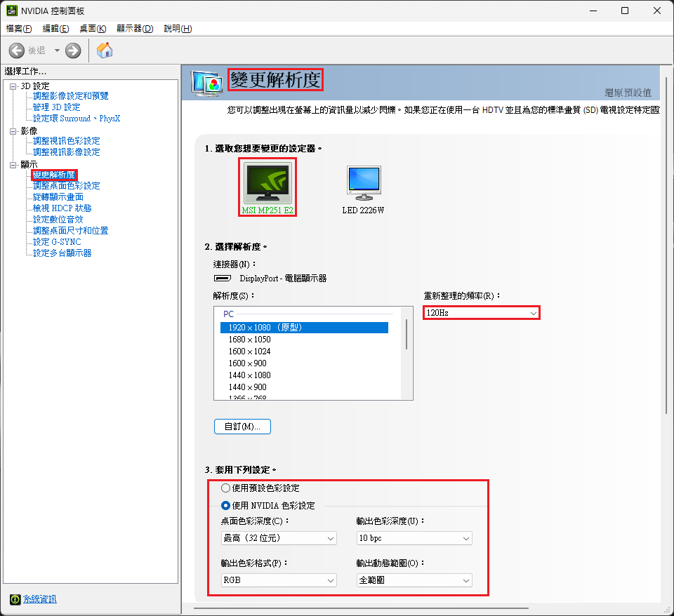The image size is (674, 616).
Task: Open 設定多台顯示器 in the tree
Action: coord(62,253)
